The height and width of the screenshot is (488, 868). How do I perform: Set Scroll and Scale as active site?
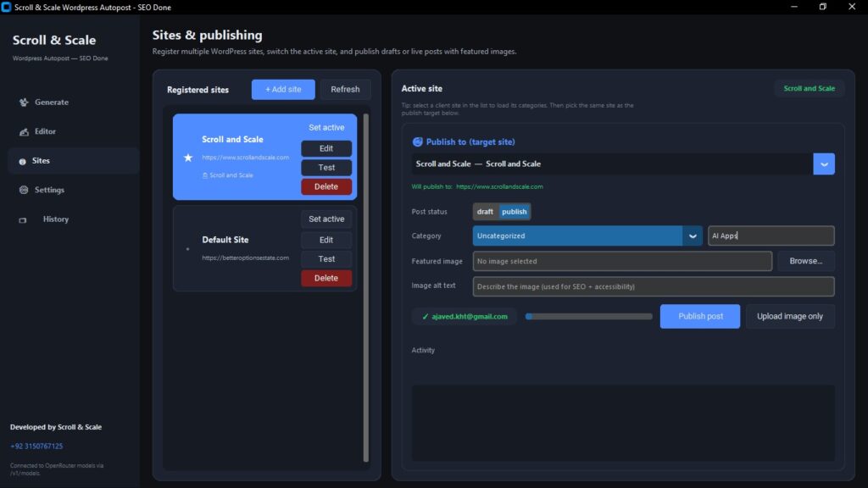[326, 127]
